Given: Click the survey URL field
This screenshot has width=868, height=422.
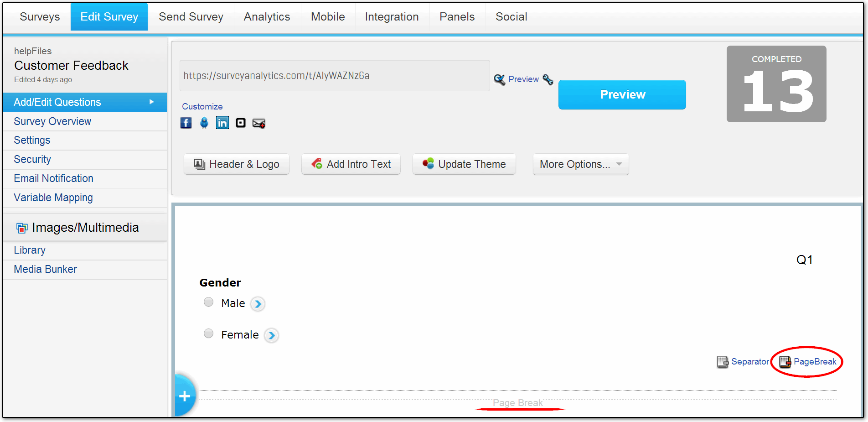Looking at the screenshot, I should click(335, 76).
